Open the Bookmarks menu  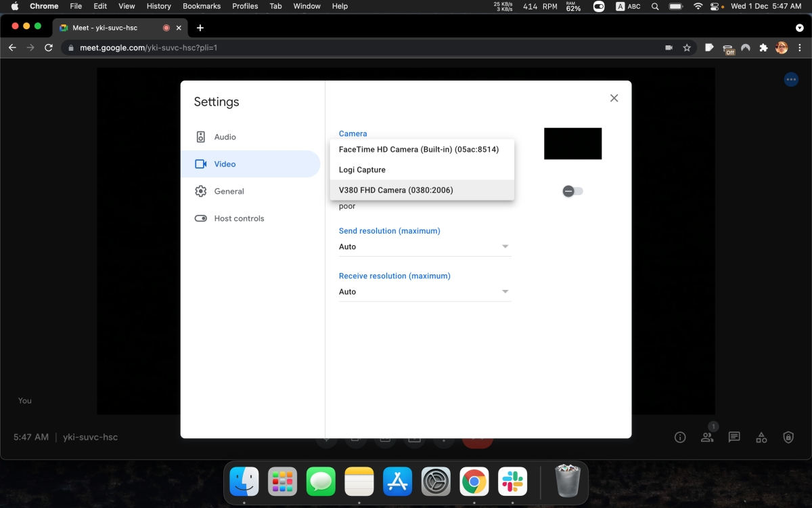coord(202,6)
